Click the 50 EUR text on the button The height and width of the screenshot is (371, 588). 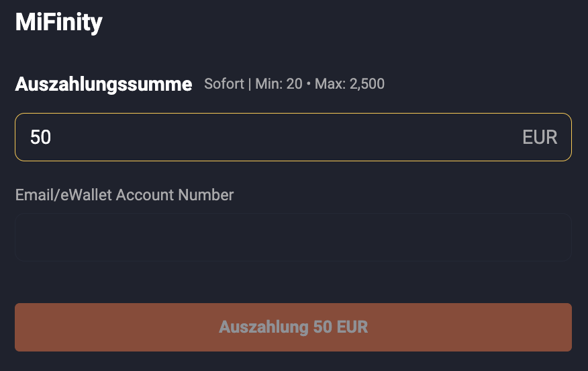[340, 327]
